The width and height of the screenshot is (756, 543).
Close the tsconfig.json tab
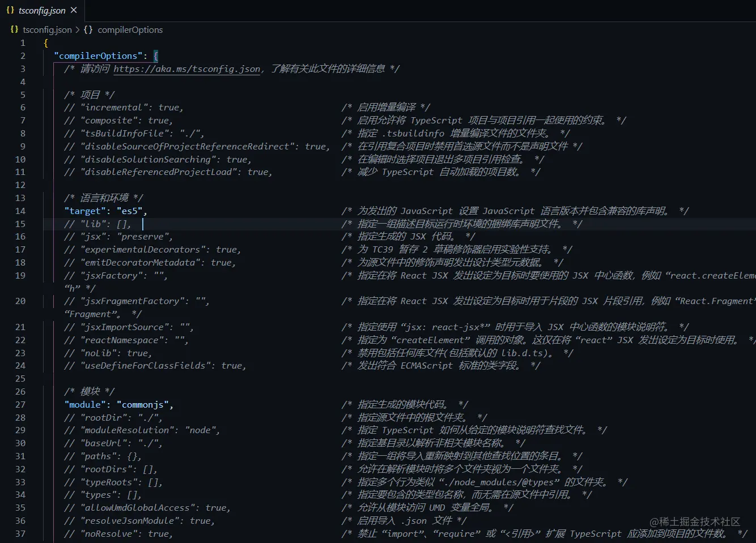click(74, 10)
